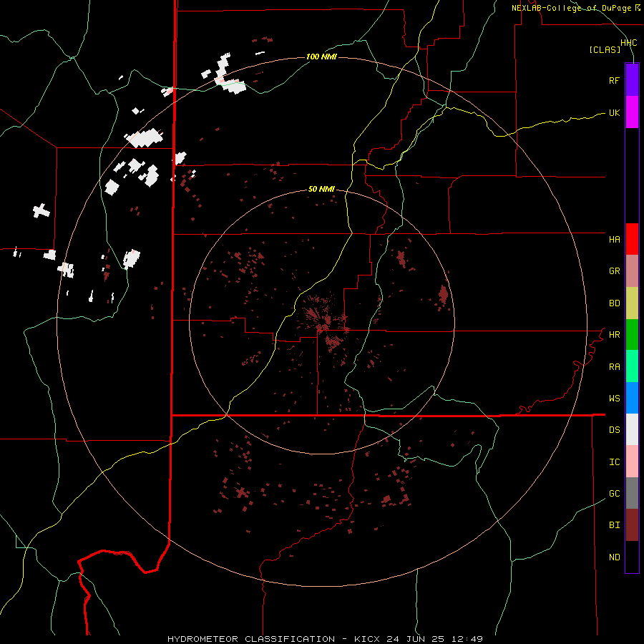Click the NEXLAB-College of DuPage credit text
The image size is (644, 644).
pos(571,8)
